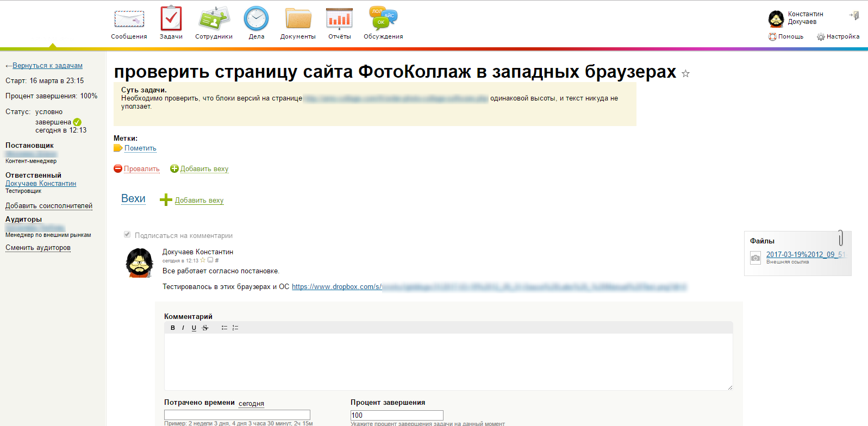Image resolution: width=868 pixels, height=426 pixels.
Task: Toggle Подписаться на комментарии checkbox
Action: tap(127, 235)
